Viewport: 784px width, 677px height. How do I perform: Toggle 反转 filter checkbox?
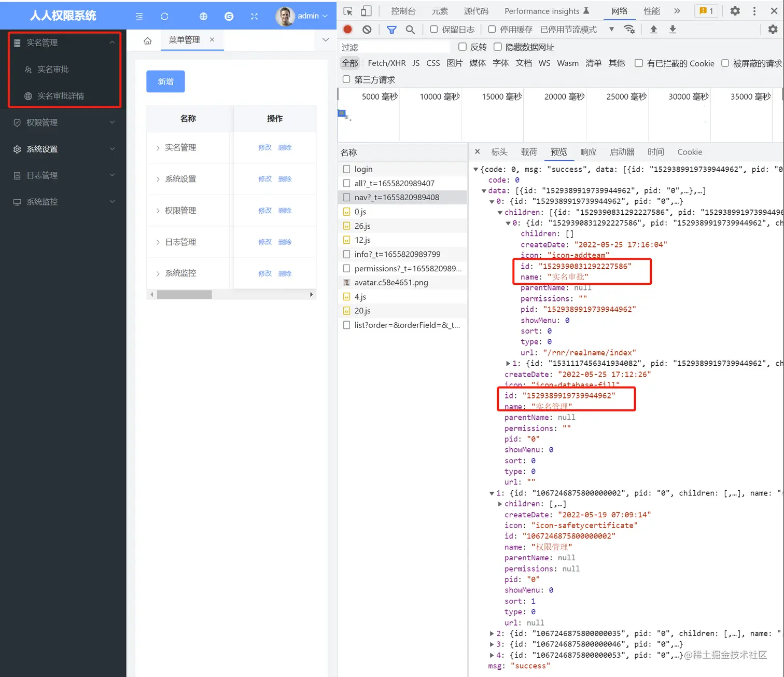point(463,47)
